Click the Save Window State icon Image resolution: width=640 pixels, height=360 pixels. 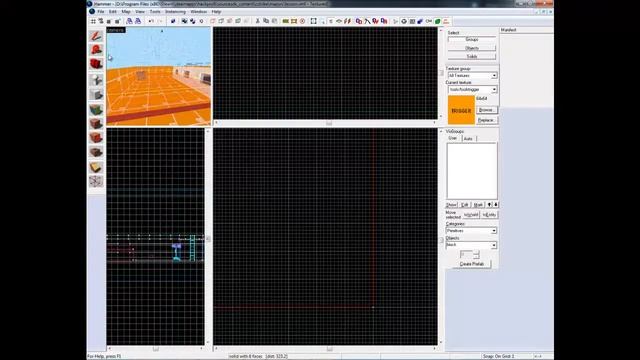point(138,21)
